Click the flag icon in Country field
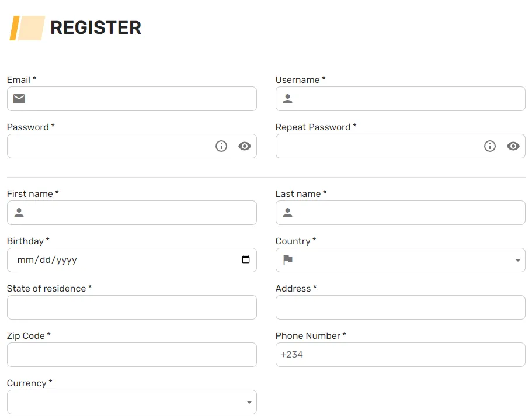 (x=288, y=259)
